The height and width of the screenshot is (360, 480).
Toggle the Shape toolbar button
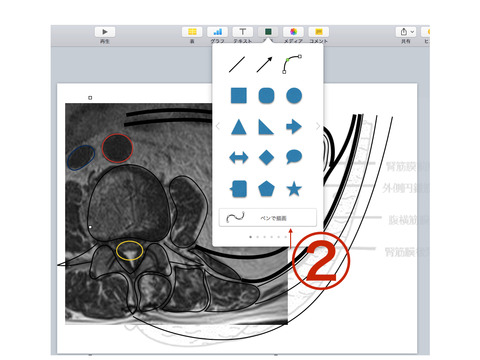268,32
